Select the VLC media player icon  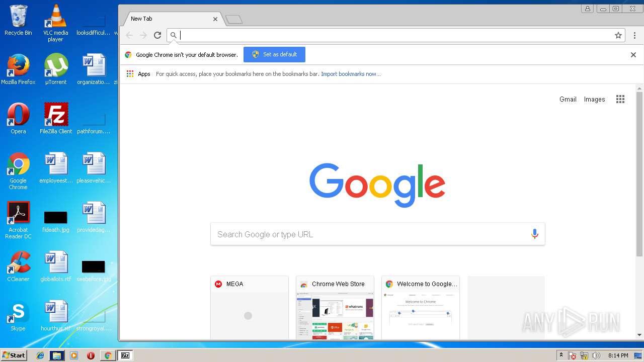55,23
